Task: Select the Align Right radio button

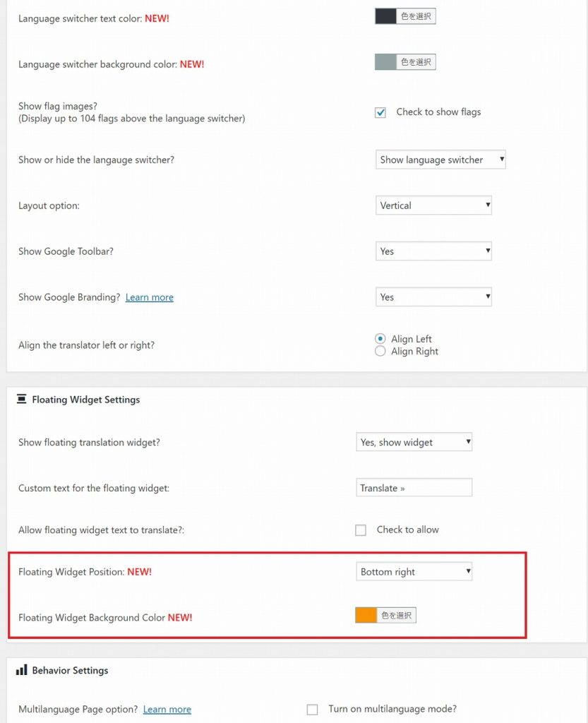Action: (380, 351)
